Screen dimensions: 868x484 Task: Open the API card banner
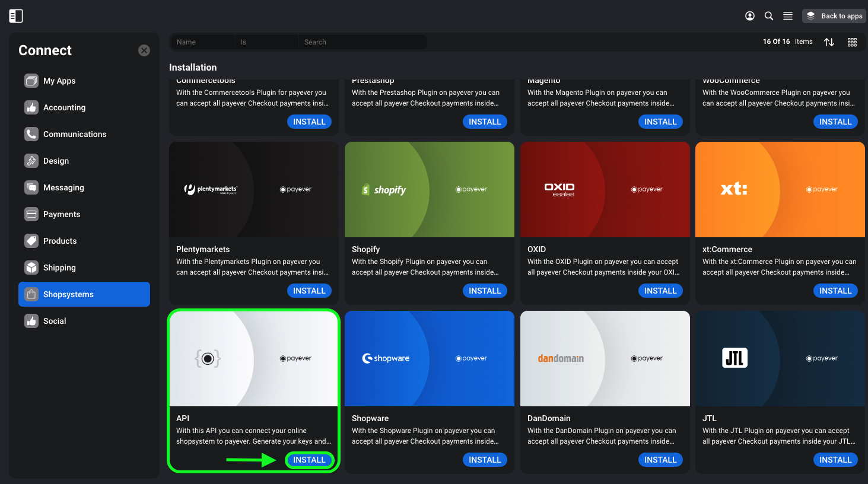pos(254,359)
